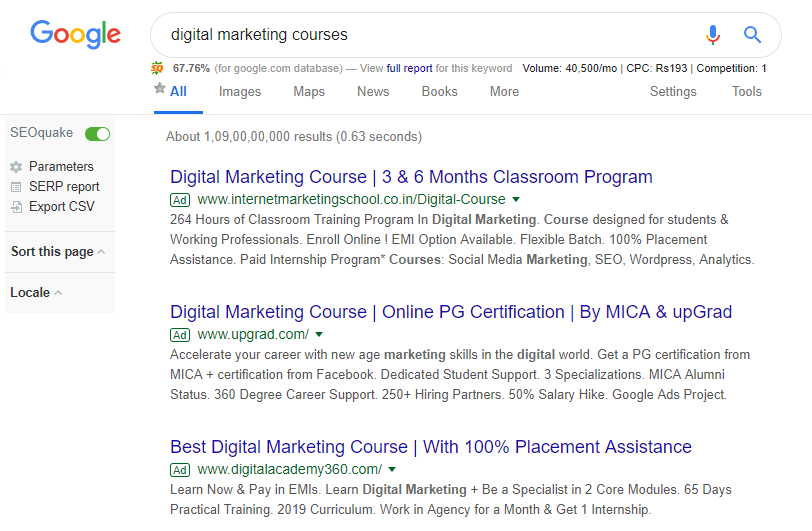Image resolution: width=812 pixels, height=531 pixels.
Task: Click the Google logo
Action: pyautogui.click(x=76, y=34)
